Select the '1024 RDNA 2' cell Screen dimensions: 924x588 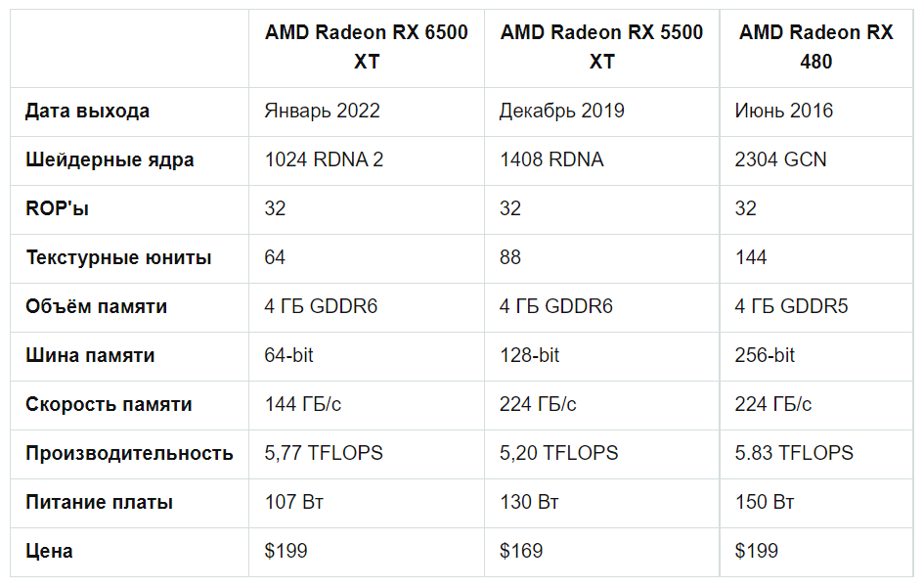coord(324,159)
